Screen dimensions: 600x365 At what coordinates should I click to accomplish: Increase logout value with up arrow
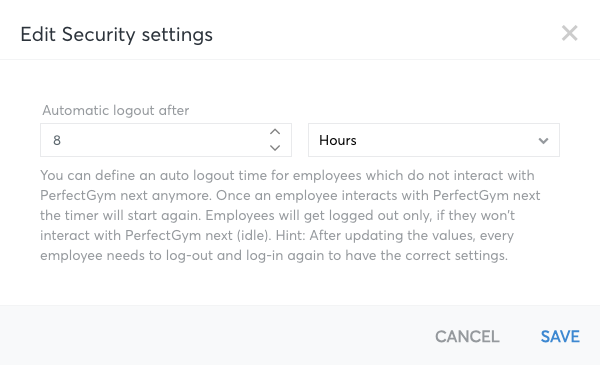pyautogui.click(x=275, y=132)
